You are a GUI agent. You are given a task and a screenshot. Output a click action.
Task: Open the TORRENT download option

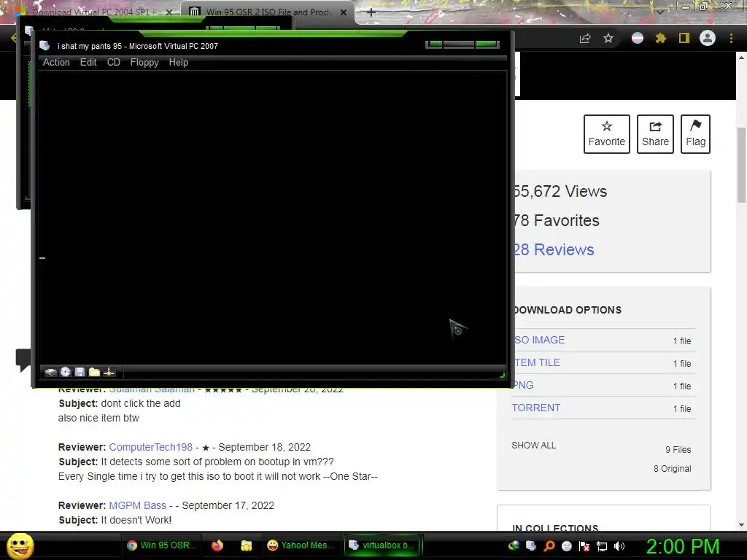[536, 408]
